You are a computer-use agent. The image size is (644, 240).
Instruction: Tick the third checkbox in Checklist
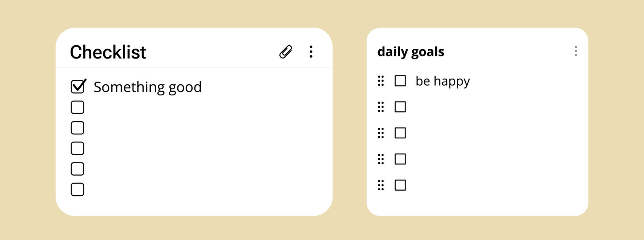point(78,128)
